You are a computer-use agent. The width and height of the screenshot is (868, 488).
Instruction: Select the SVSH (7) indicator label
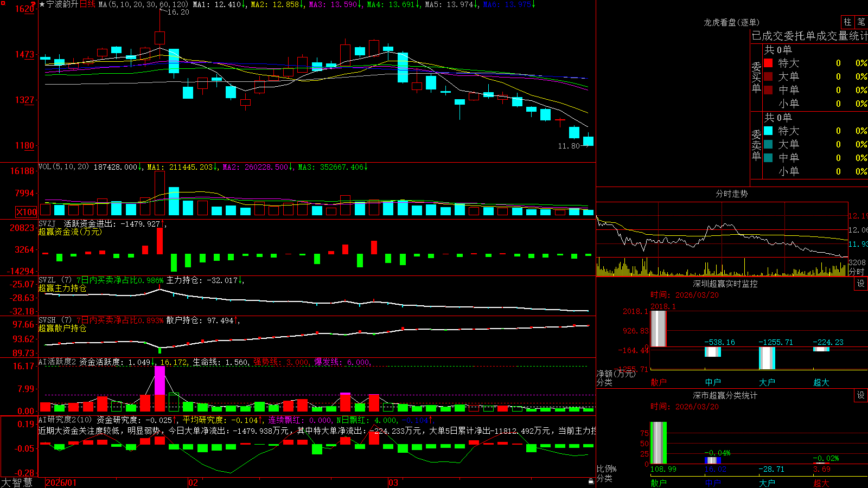point(55,320)
